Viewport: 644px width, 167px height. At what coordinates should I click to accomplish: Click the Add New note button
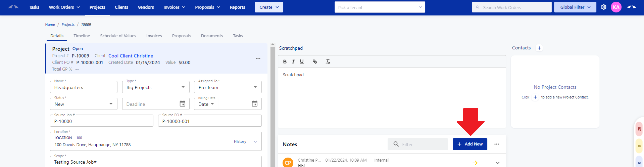470,144
